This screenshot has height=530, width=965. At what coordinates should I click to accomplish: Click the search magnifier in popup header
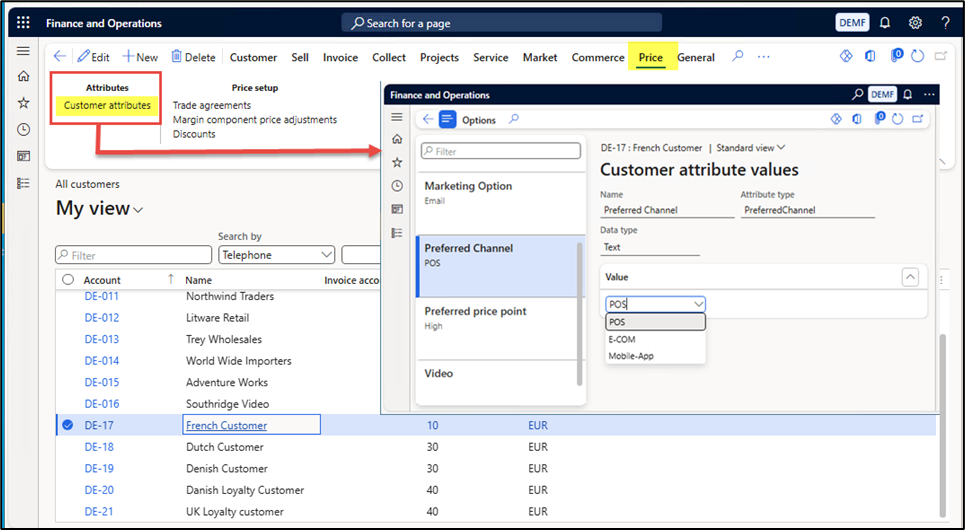click(857, 95)
